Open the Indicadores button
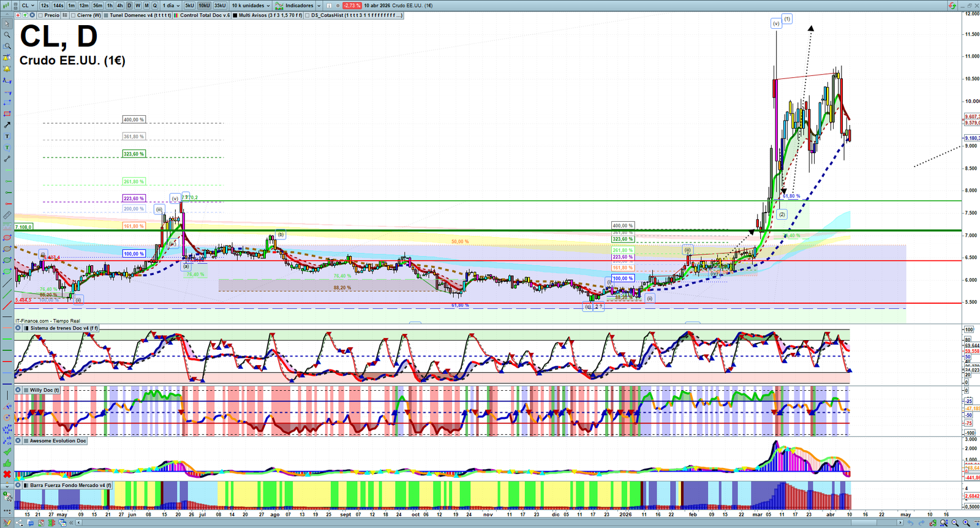Viewport: 980px width, 528px height. (x=298, y=6)
